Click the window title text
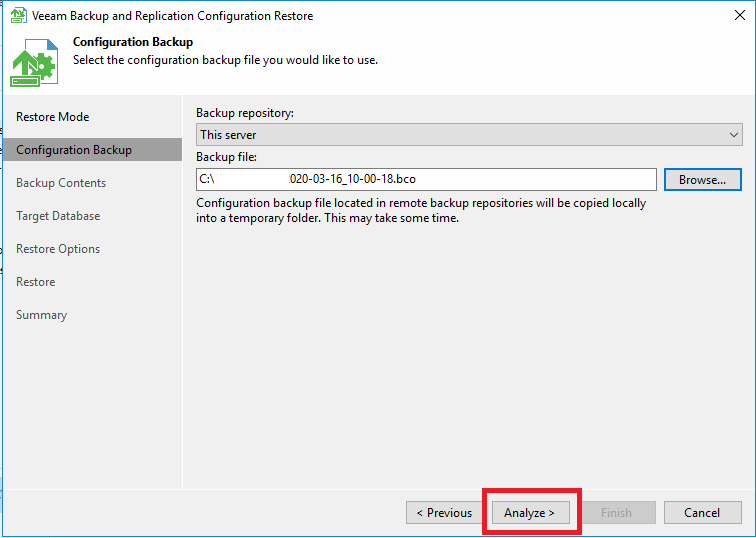Screen dimensions: 756x538 coord(173,16)
